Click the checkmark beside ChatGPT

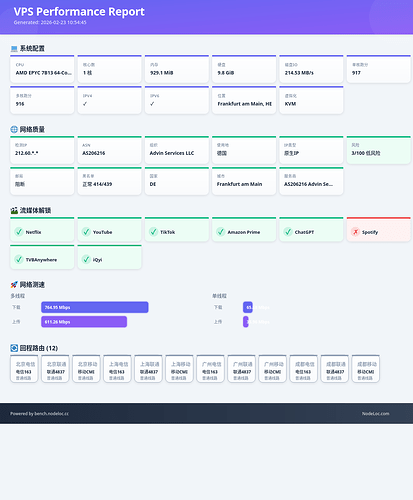point(288,232)
